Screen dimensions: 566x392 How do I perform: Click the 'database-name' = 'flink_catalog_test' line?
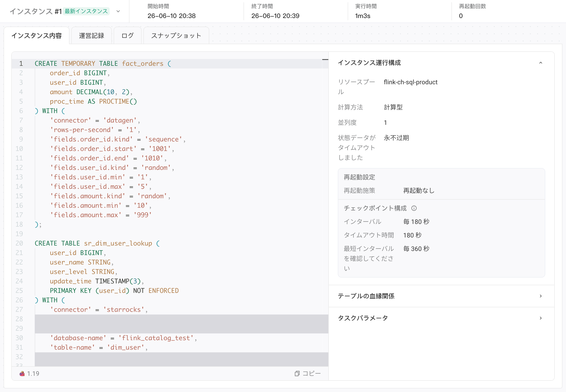pyautogui.click(x=123, y=338)
